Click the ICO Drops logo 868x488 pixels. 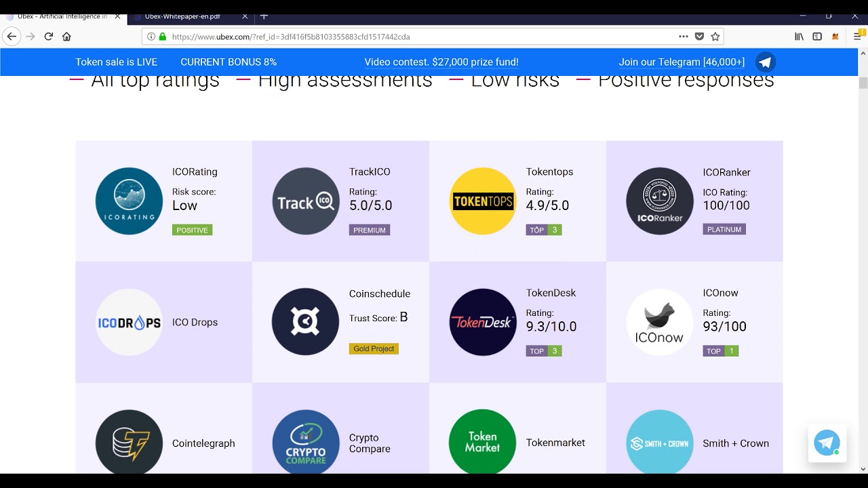point(129,323)
